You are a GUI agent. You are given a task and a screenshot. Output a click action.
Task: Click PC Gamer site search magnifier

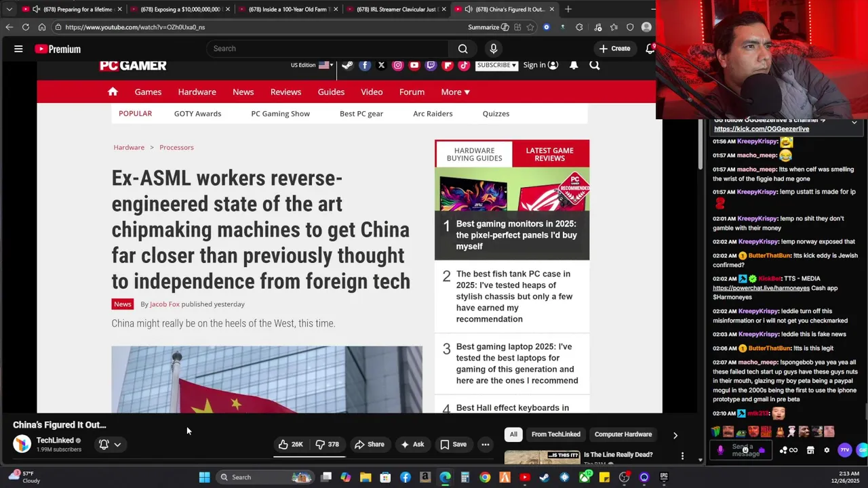click(594, 65)
